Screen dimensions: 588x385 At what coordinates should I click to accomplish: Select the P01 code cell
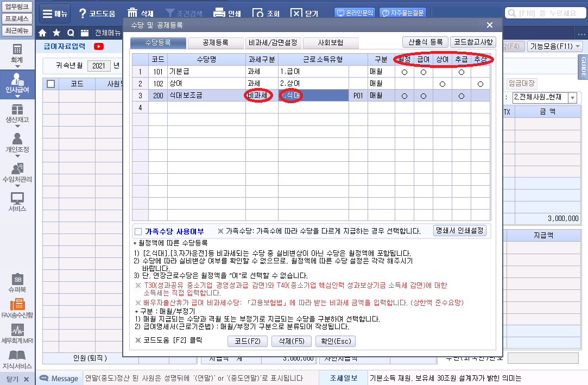pyautogui.click(x=358, y=96)
